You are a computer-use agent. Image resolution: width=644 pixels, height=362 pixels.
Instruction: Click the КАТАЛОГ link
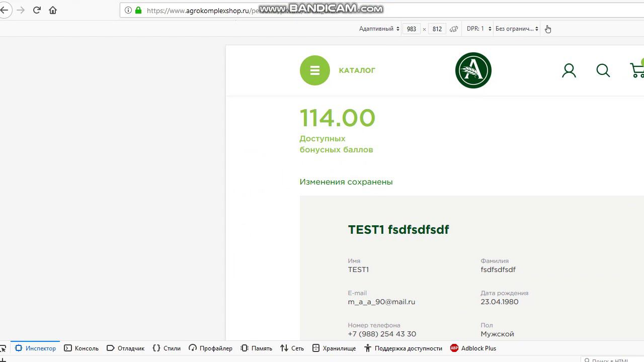(357, 70)
